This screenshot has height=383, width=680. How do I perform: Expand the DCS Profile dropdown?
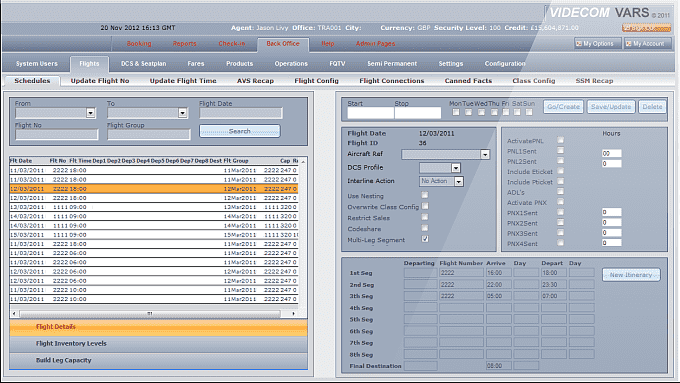pos(455,168)
